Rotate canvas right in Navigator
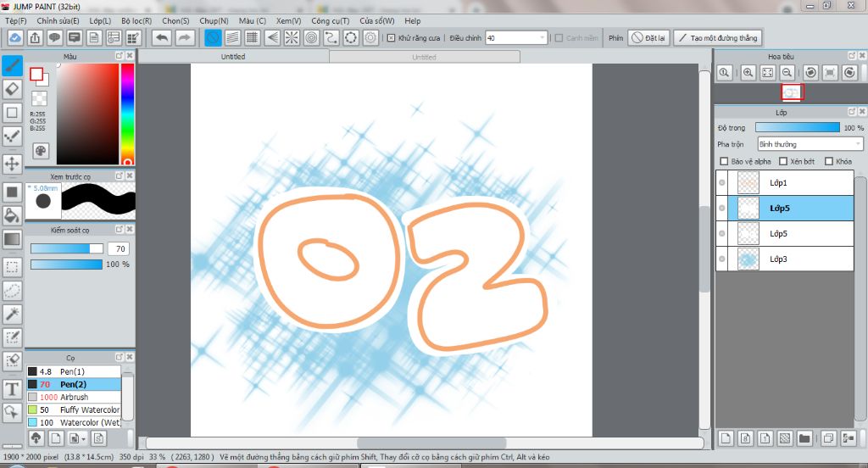This screenshot has width=868, height=468. (849, 73)
